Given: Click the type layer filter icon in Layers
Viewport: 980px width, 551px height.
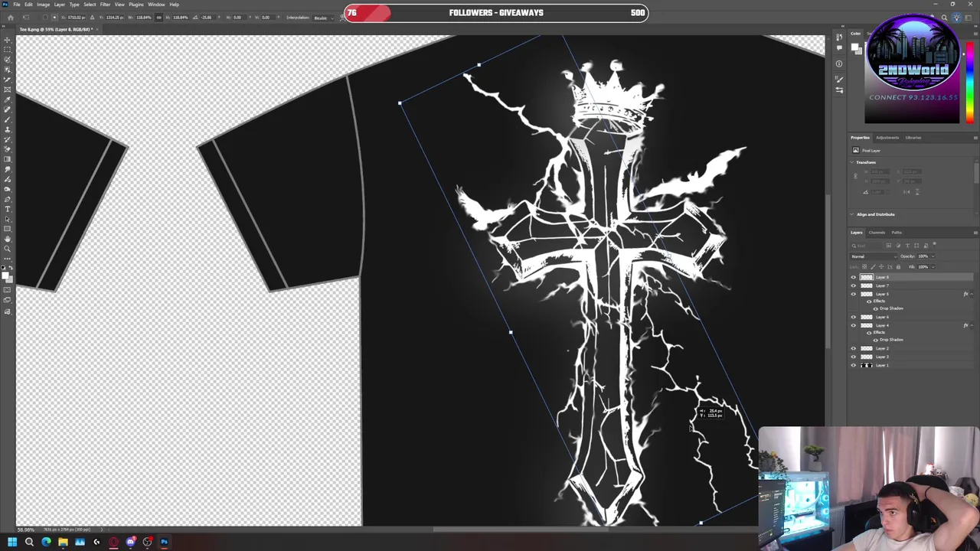Looking at the screenshot, I should coord(907,246).
